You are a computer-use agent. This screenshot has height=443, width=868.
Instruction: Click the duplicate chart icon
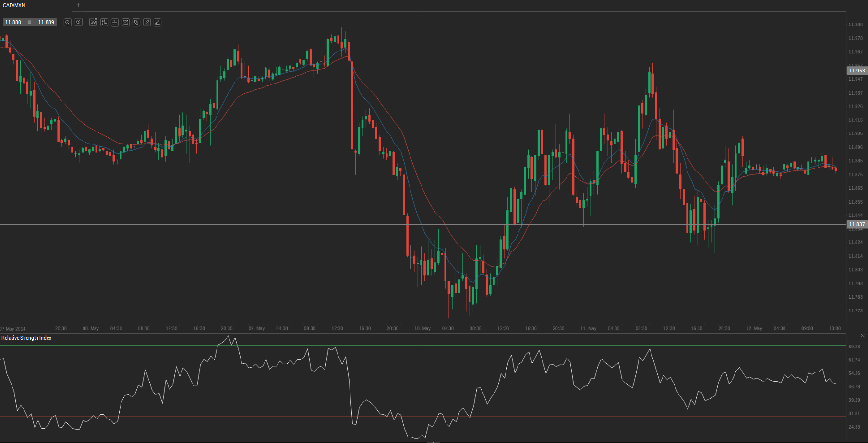coord(136,23)
